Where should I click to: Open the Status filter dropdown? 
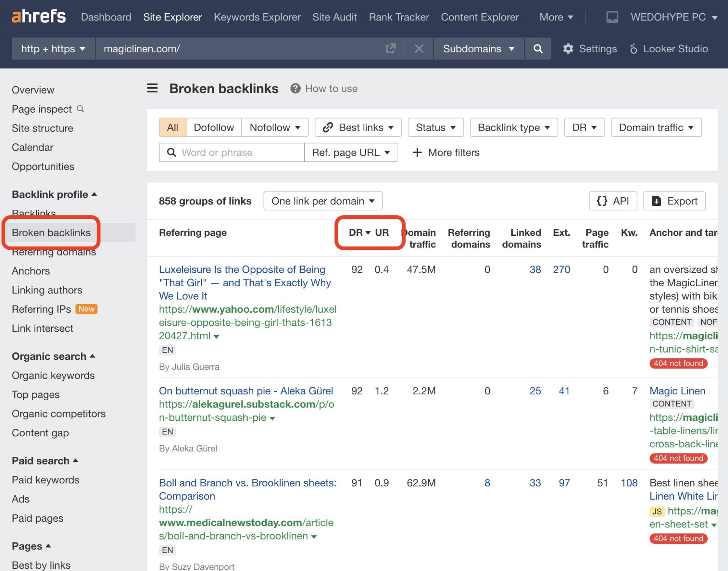click(436, 127)
